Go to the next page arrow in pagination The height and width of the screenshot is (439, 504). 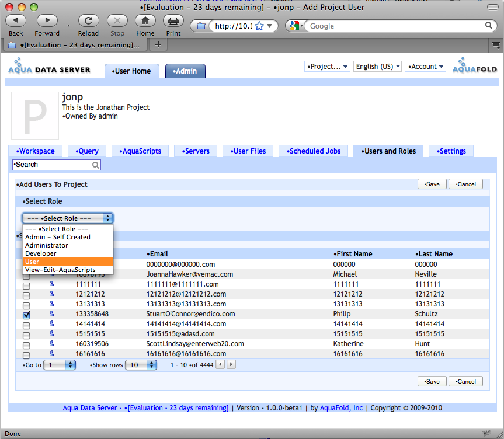(x=231, y=364)
